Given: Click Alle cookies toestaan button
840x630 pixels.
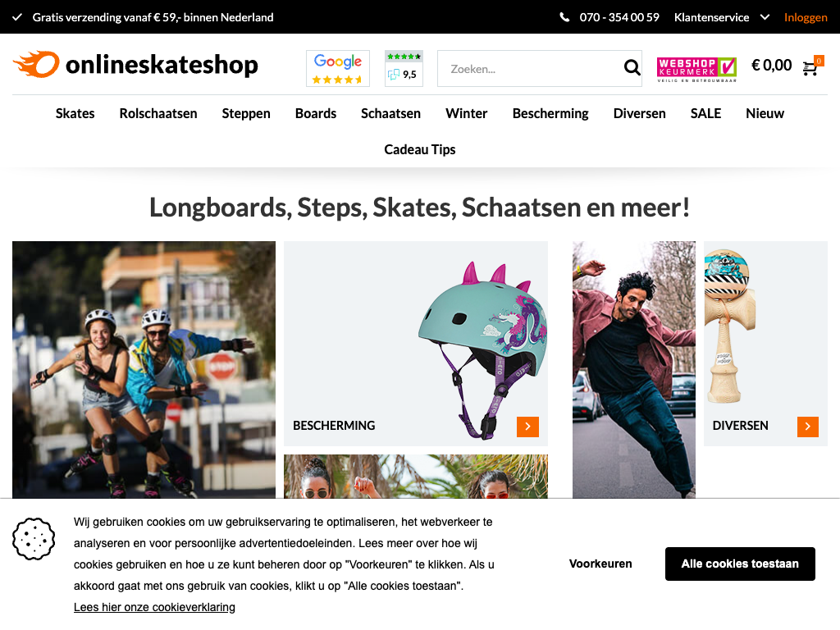Looking at the screenshot, I should click(740, 564).
